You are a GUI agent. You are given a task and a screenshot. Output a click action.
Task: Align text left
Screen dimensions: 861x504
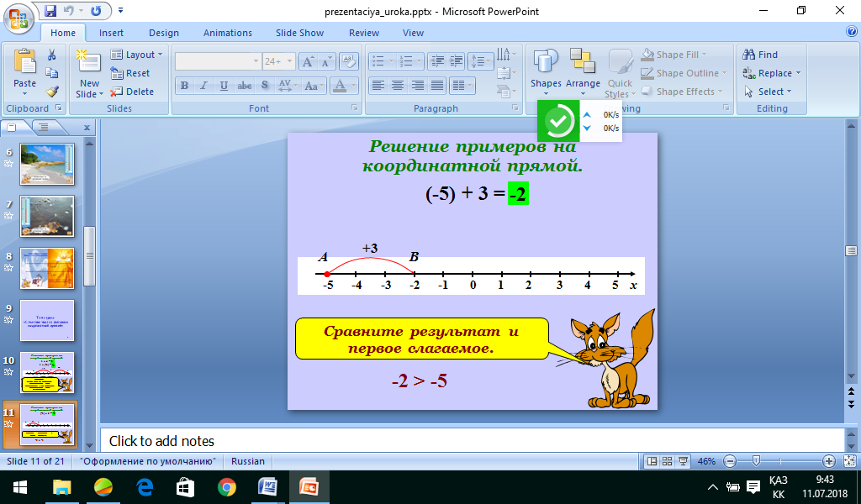378,86
